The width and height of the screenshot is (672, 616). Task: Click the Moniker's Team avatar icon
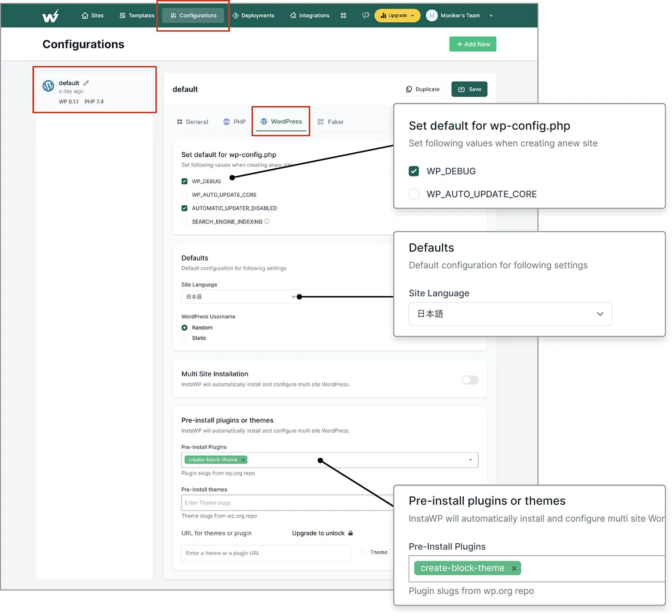431,16
